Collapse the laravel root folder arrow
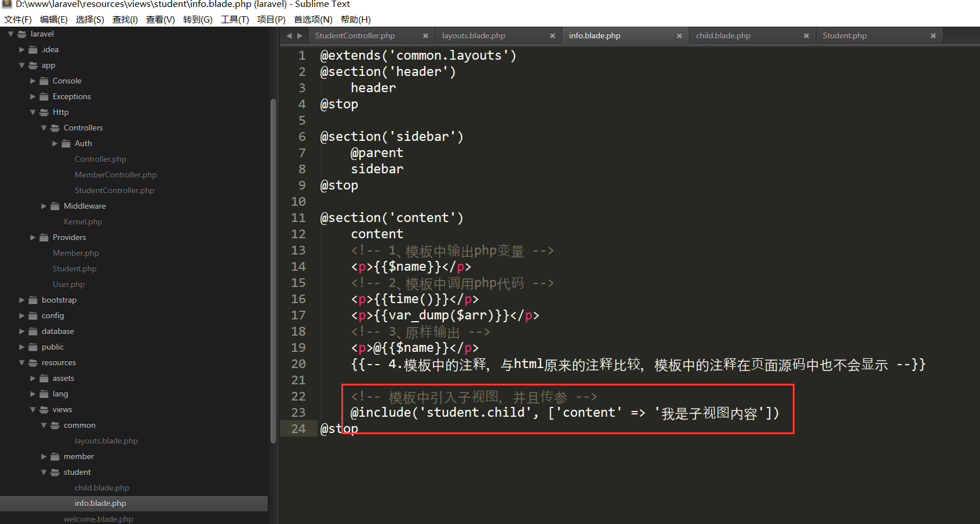 click(x=10, y=34)
